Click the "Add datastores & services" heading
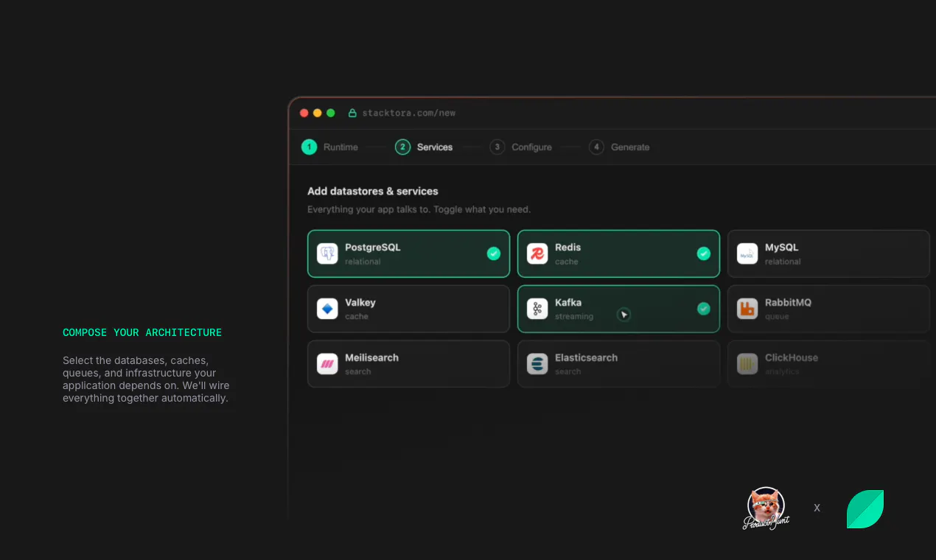Viewport: 936px width, 560px height. pyautogui.click(x=373, y=192)
